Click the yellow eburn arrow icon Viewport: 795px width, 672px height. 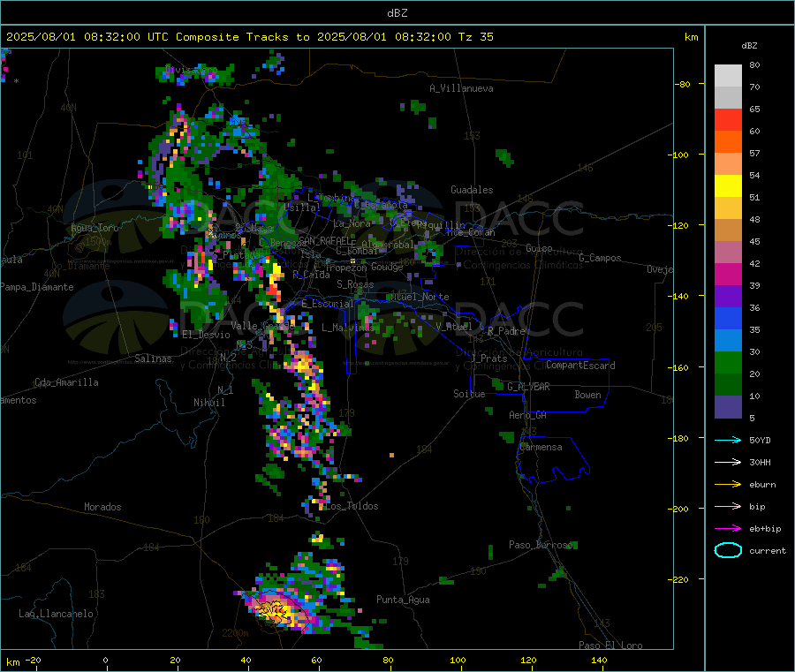pyautogui.click(x=728, y=485)
